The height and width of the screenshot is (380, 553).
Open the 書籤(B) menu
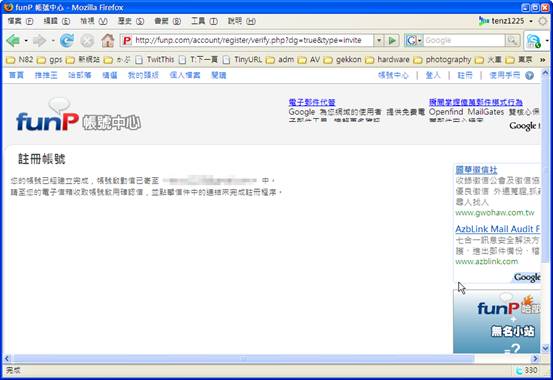(168, 21)
